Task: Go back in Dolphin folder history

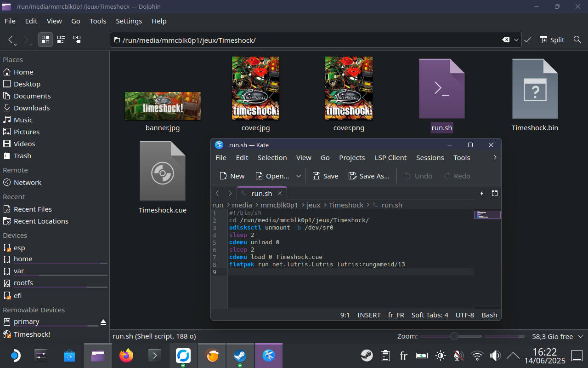Action: click(x=11, y=40)
